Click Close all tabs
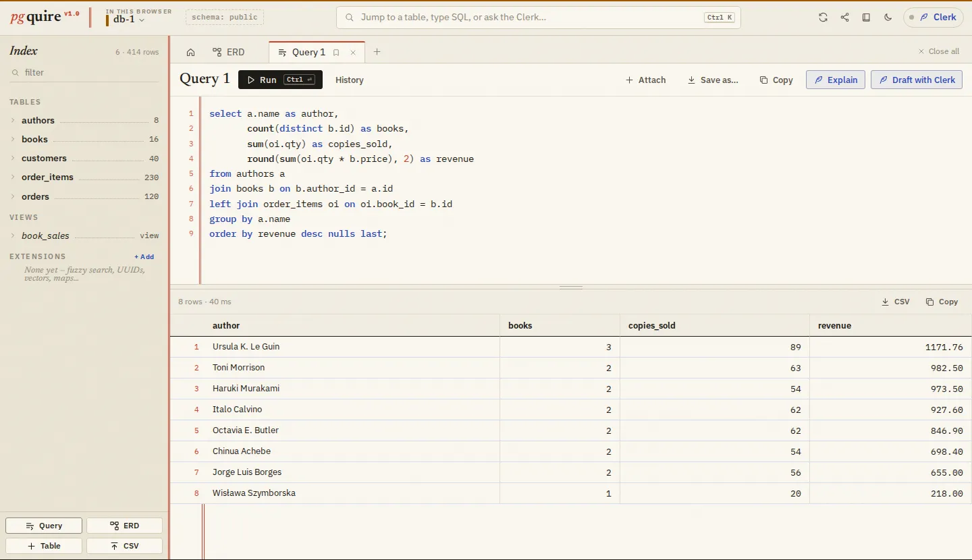This screenshot has height=560, width=972. 938,51
